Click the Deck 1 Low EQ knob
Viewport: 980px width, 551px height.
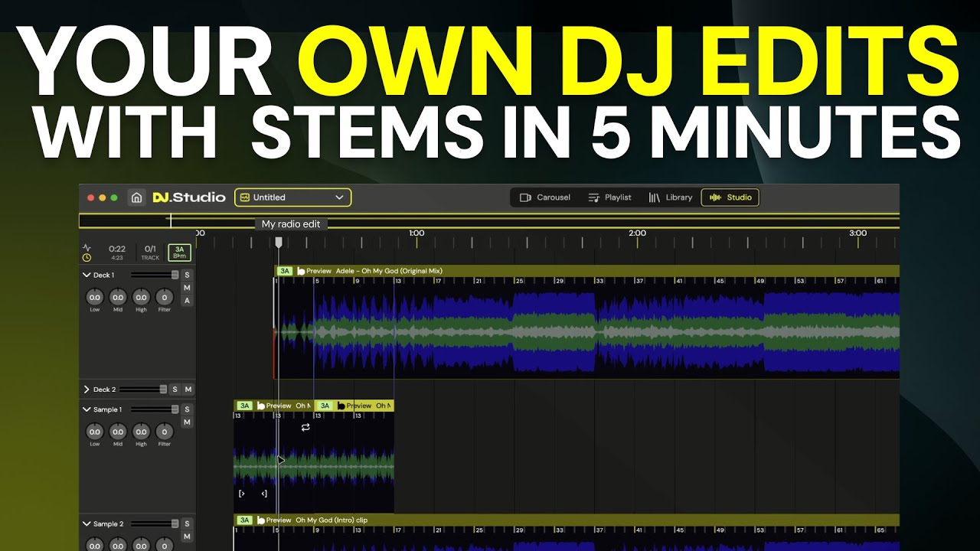point(94,297)
